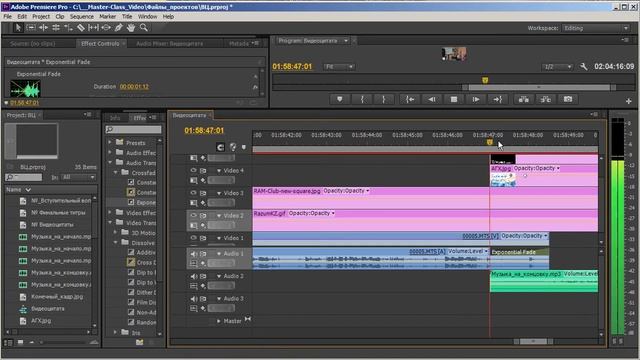Step forward one frame
Viewport: 640px width, 360px height.
[476, 99]
